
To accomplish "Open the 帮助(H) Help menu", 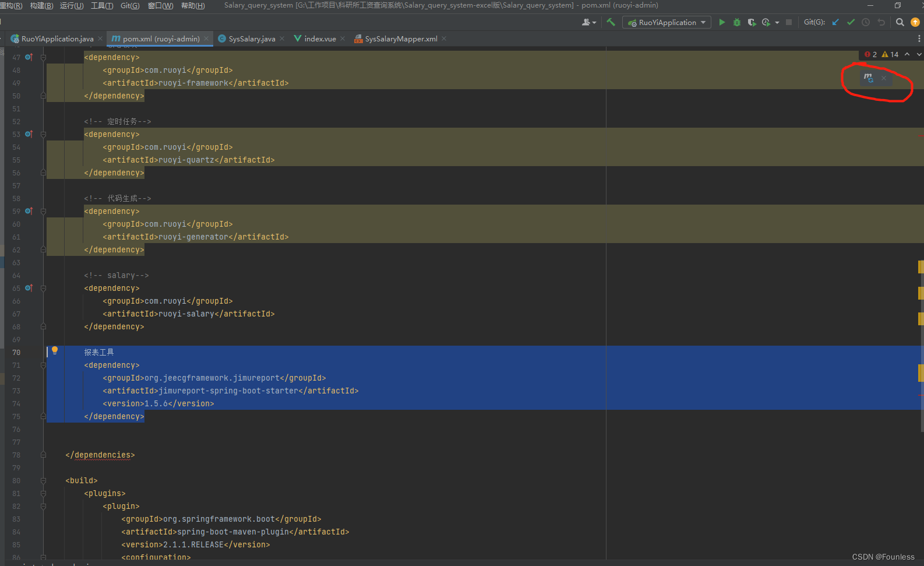I will (x=193, y=5).
